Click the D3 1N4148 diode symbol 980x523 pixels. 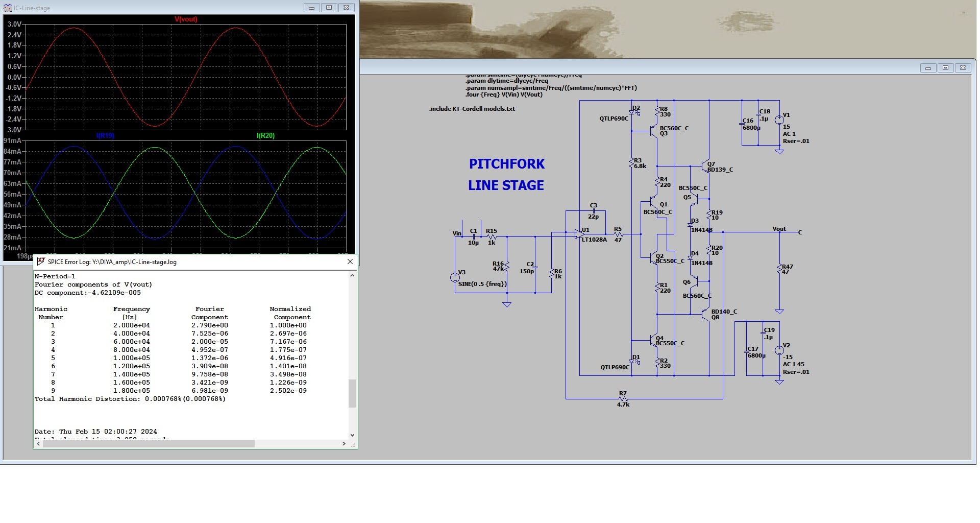click(x=690, y=225)
